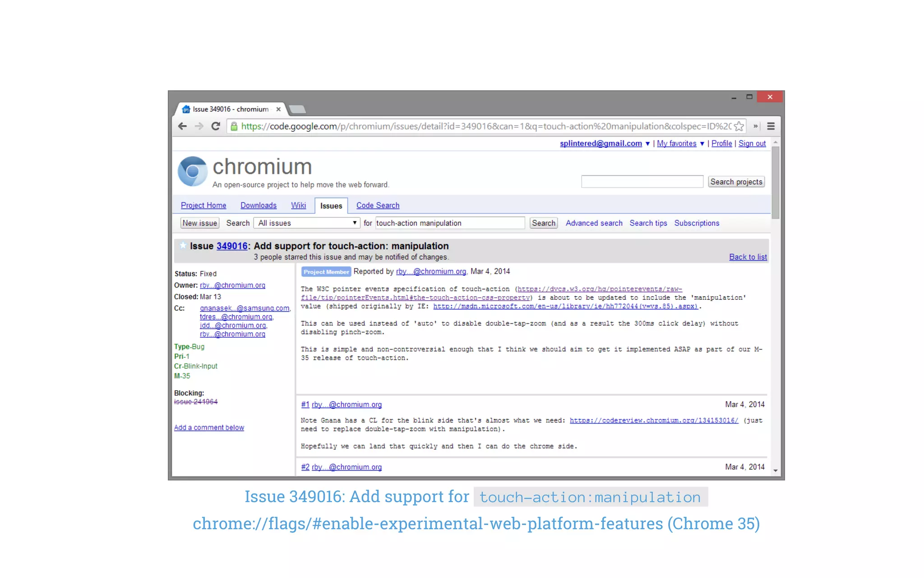Click the Chromium logo image
The height and width of the screenshot is (578, 924).
point(193,172)
